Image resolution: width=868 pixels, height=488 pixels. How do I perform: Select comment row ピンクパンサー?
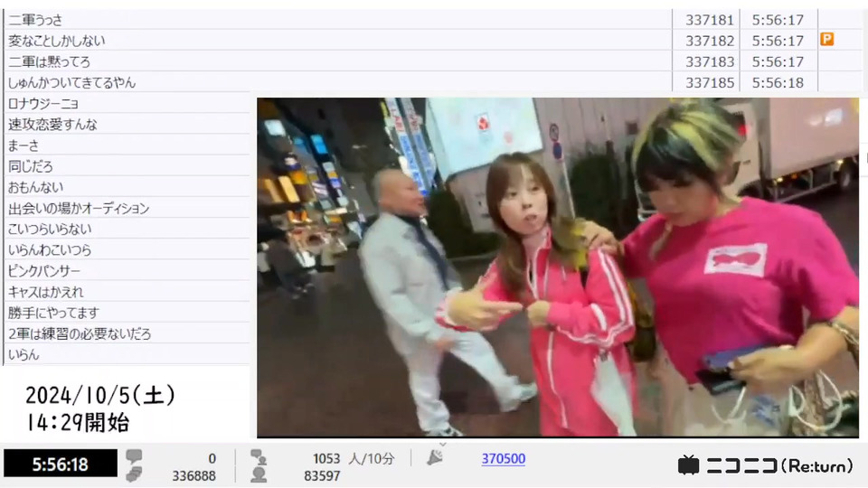point(127,271)
